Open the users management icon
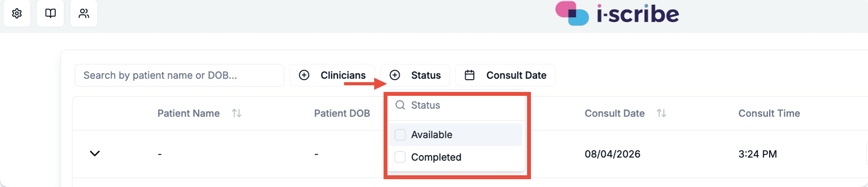The height and width of the screenshot is (187, 868). point(84,13)
